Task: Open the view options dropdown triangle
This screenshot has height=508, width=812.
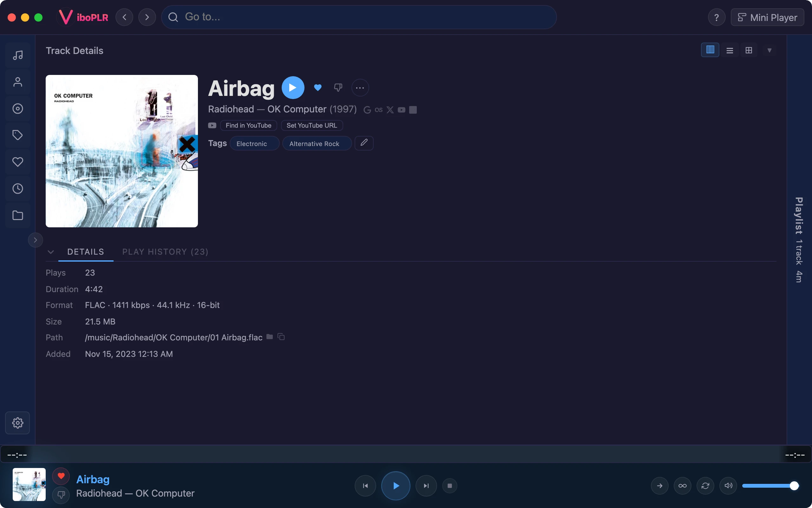Action: click(769, 50)
